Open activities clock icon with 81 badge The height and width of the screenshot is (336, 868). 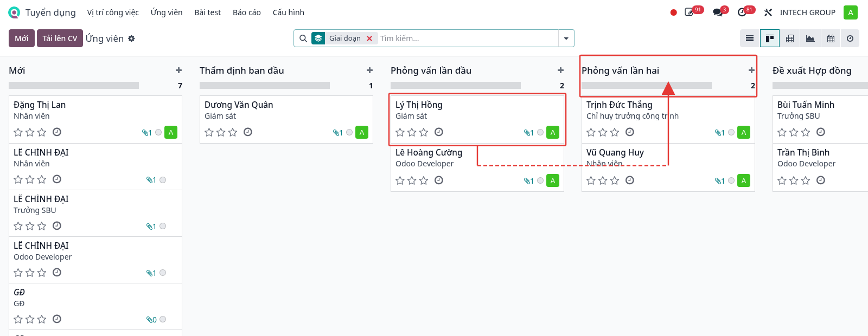742,12
